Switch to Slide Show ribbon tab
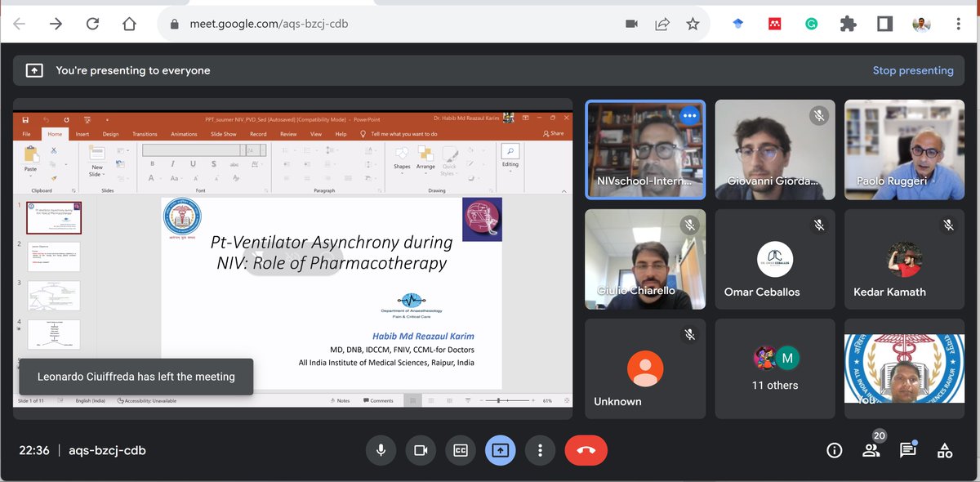980x482 pixels. 224,134
